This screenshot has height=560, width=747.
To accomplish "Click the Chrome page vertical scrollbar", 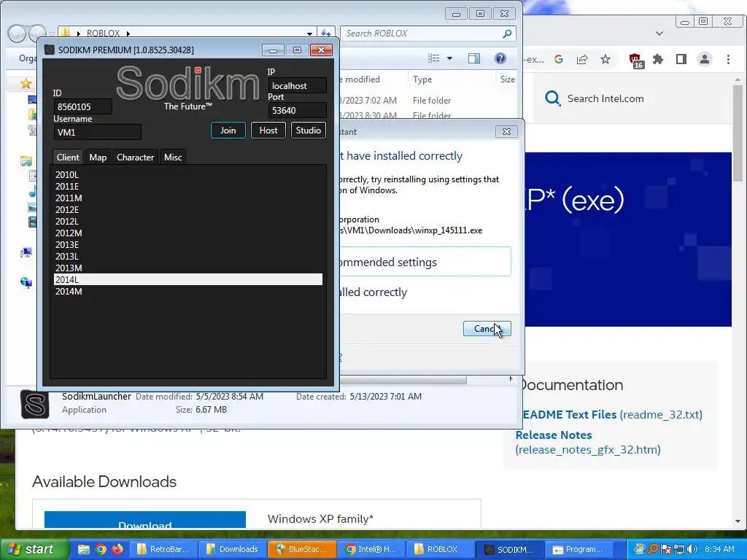I will [738, 133].
